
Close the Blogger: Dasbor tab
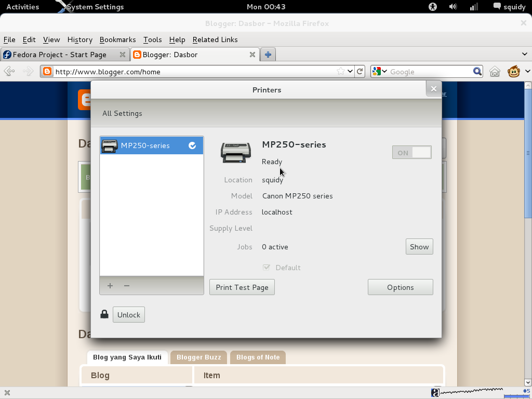tap(252, 55)
